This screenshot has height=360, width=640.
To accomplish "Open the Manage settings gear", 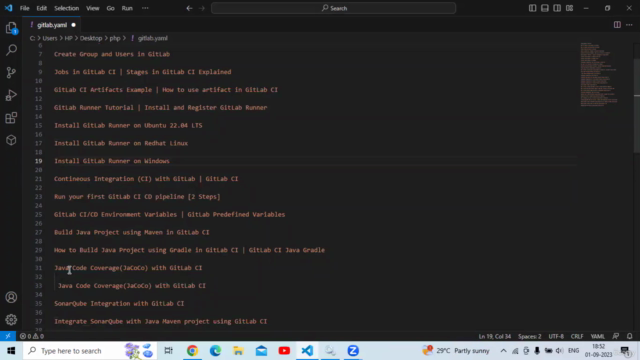I will [x=11, y=320].
